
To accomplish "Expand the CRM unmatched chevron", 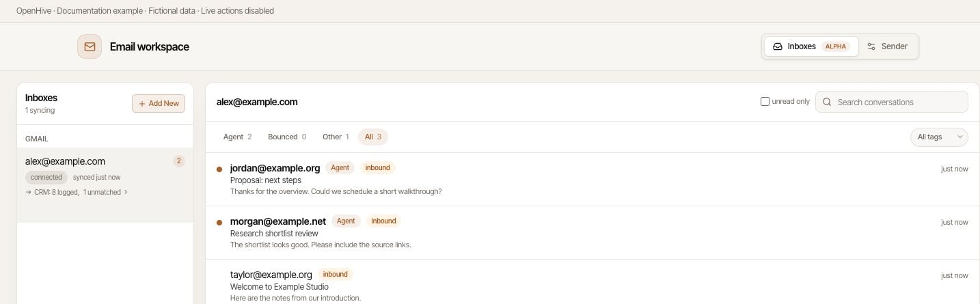I will pos(126,193).
